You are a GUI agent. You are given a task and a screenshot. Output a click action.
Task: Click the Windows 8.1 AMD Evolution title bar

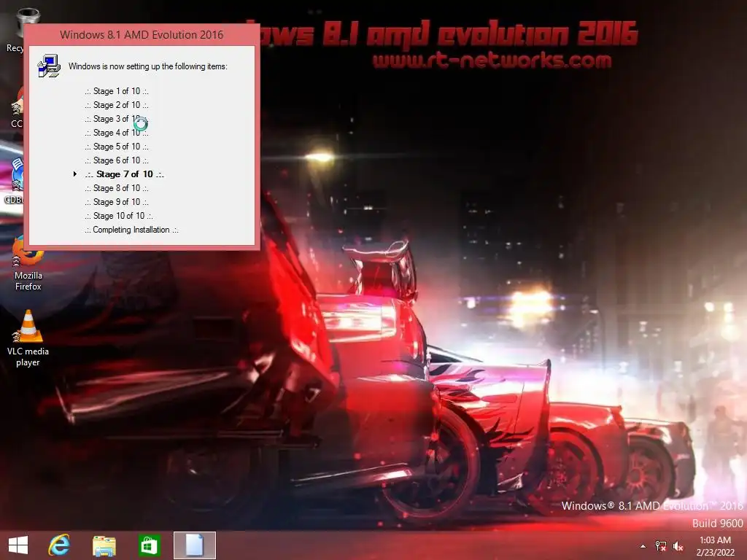click(142, 35)
